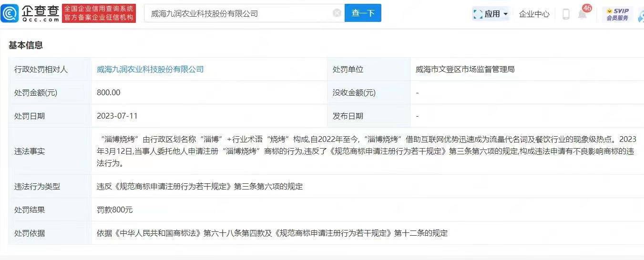Click the 基本信息 section heading

click(x=26, y=45)
